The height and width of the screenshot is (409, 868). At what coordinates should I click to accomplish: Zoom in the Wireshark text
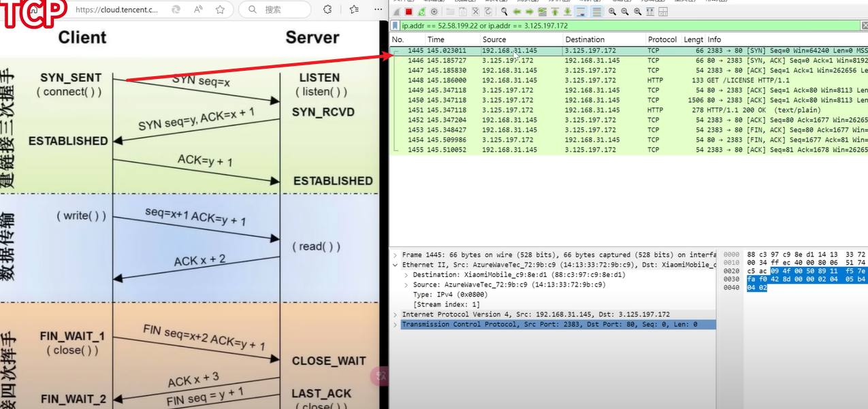(x=612, y=12)
